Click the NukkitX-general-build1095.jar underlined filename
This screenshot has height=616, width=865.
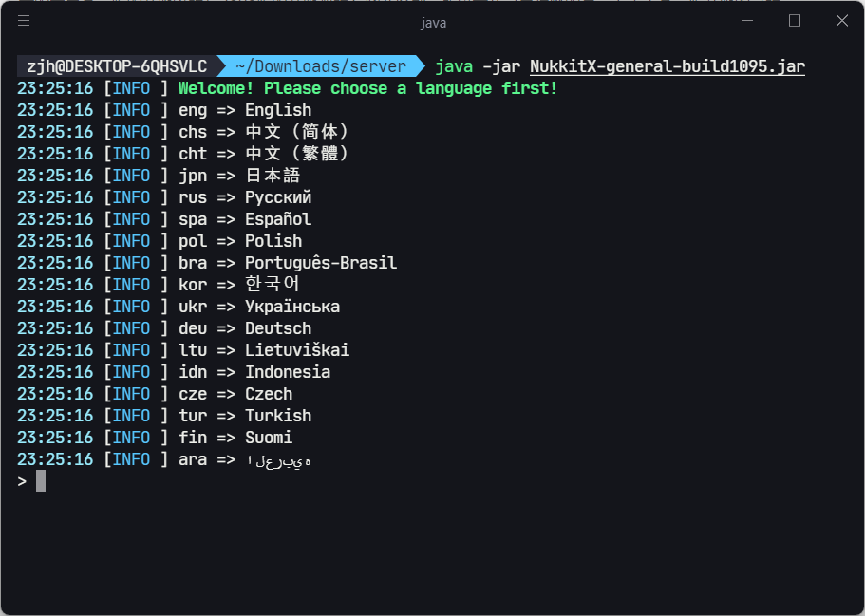coord(667,66)
